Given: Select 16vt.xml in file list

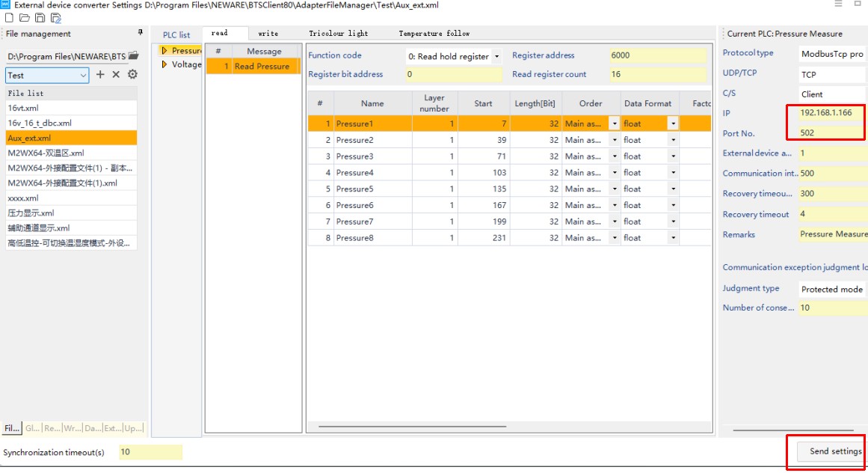Looking at the screenshot, I should tap(23, 109).
